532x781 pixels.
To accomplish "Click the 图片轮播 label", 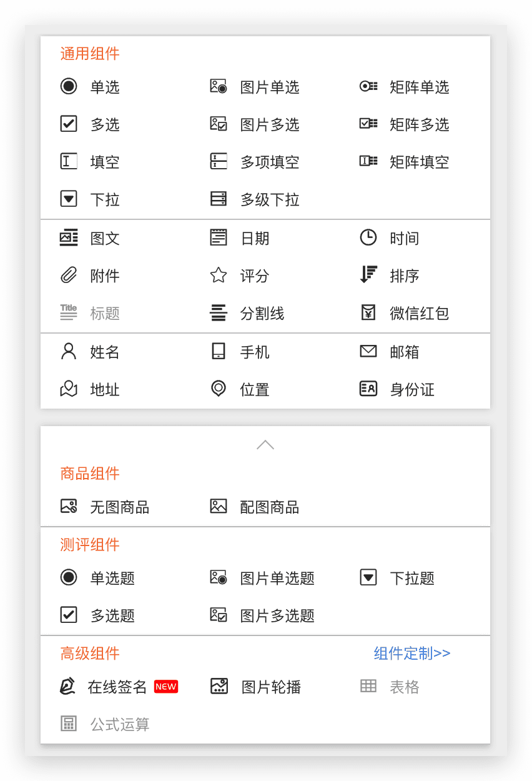I will (272, 687).
